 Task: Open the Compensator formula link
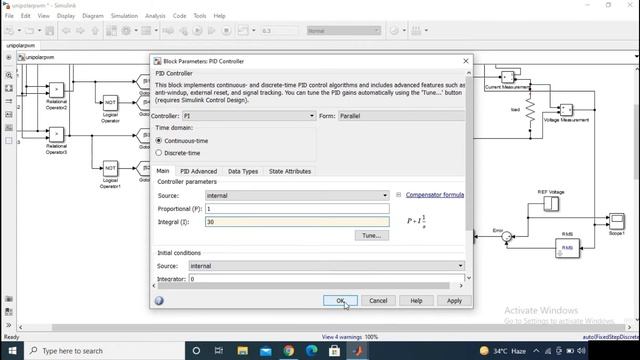point(435,195)
